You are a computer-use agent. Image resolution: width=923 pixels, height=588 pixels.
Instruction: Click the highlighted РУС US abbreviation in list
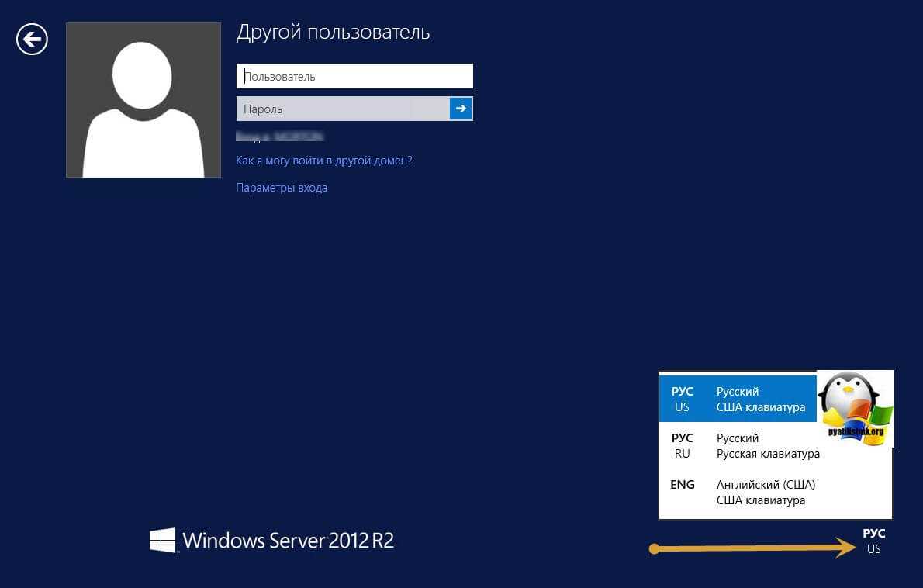(x=682, y=399)
